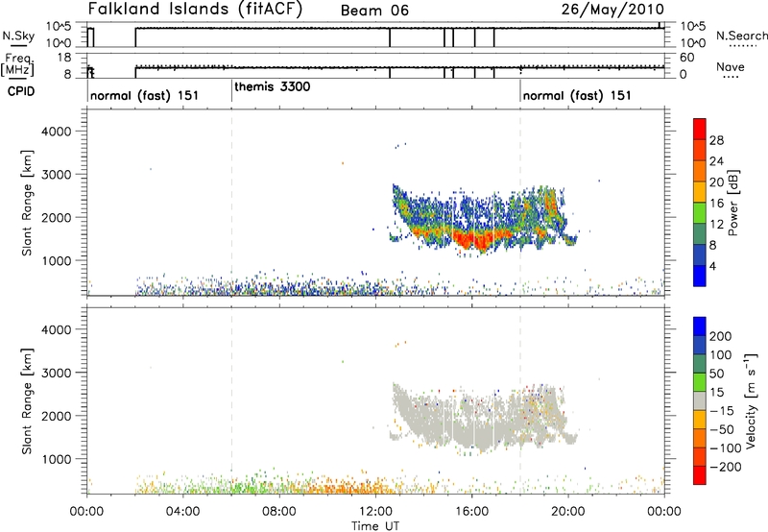Click the blue top of the velocity color bar

tap(700, 326)
